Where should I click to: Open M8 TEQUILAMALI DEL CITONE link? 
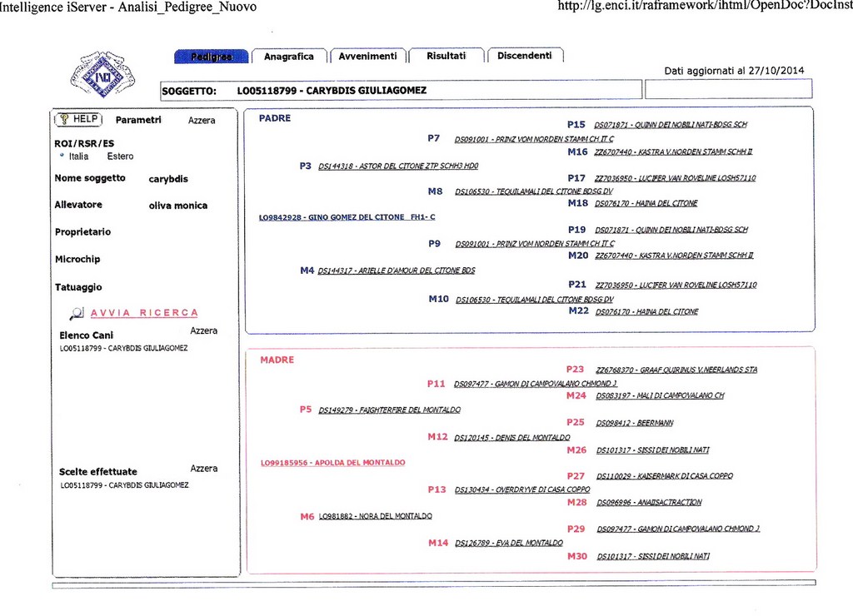click(x=534, y=191)
